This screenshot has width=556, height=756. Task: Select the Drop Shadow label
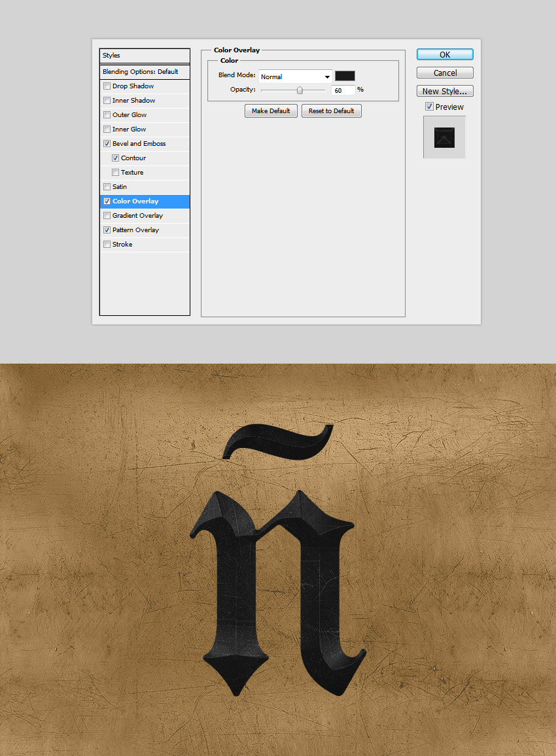[133, 86]
